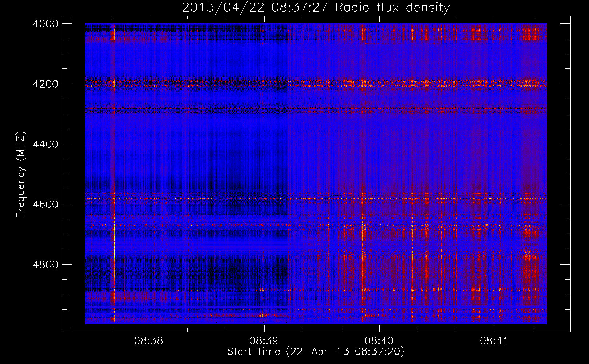Viewport: 589px width, 364px height.
Task: Click the 4800 frequency axis label
Action: 46,264
